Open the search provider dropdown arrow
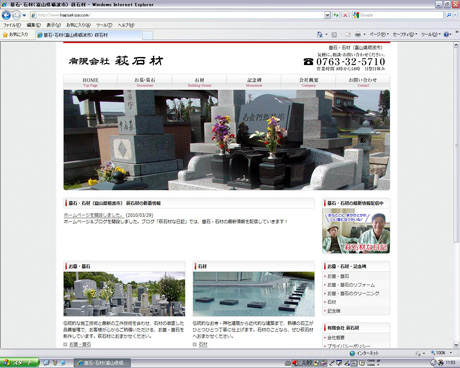The height and width of the screenshot is (368, 460). click(456, 15)
